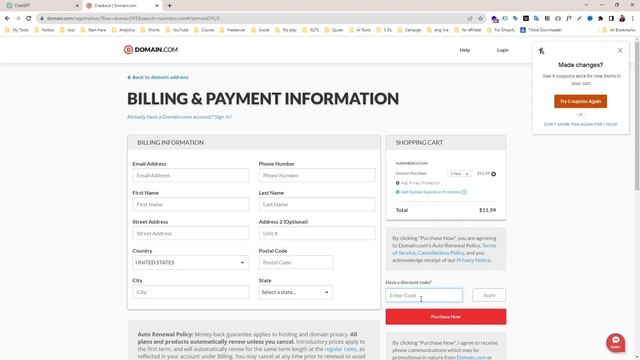640x360 pixels.
Task: Click the Street Address field
Action: [190, 233]
